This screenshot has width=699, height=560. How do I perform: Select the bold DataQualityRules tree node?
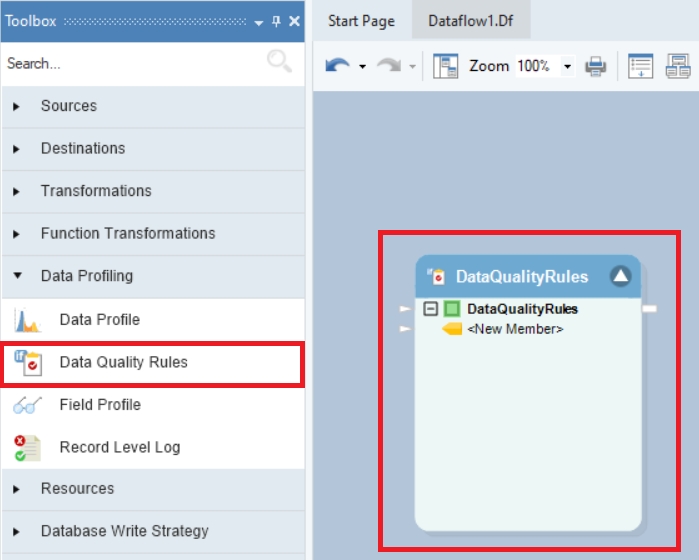tap(522, 309)
